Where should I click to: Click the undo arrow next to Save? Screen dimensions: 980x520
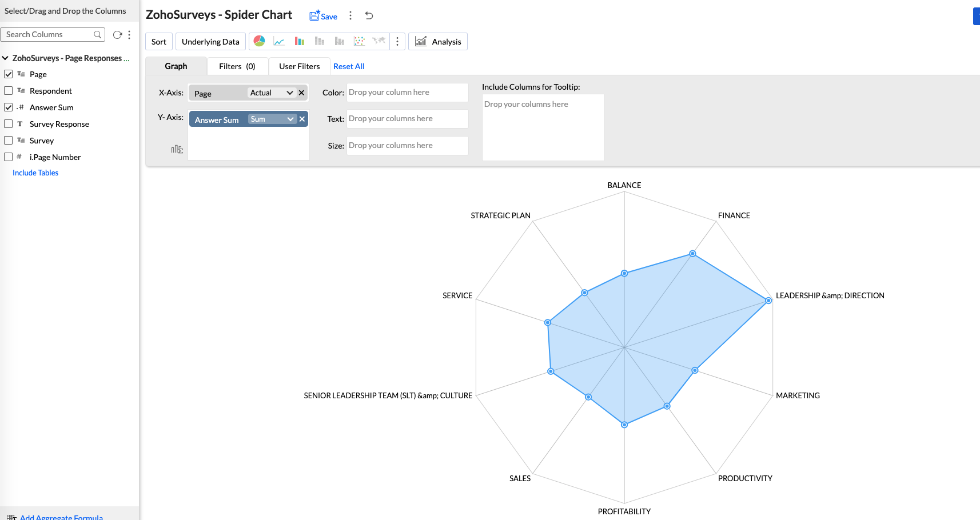[369, 16]
